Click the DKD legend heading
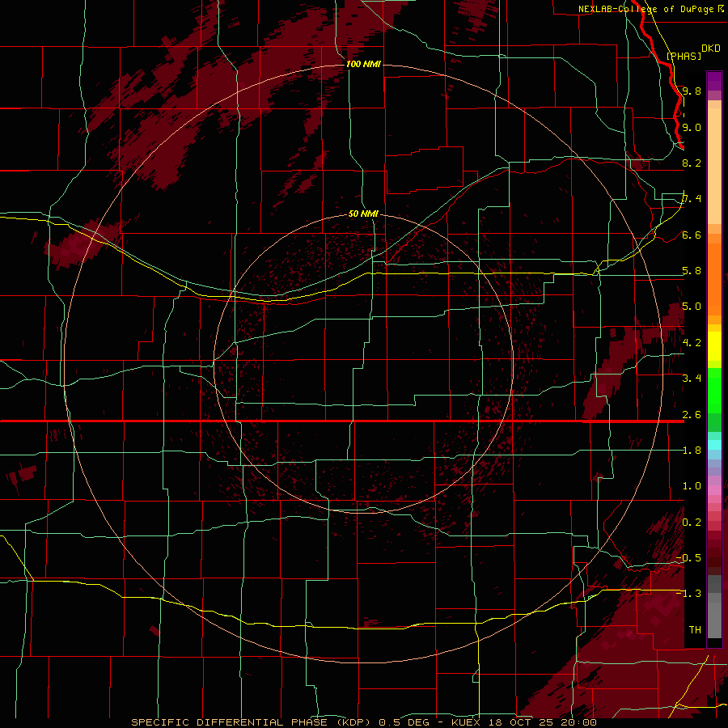 tap(711, 49)
